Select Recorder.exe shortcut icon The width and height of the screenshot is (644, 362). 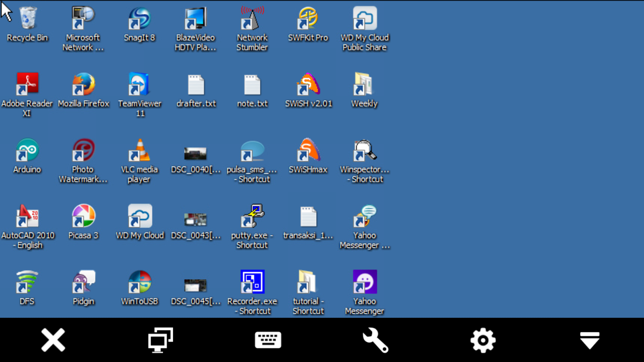[252, 282]
